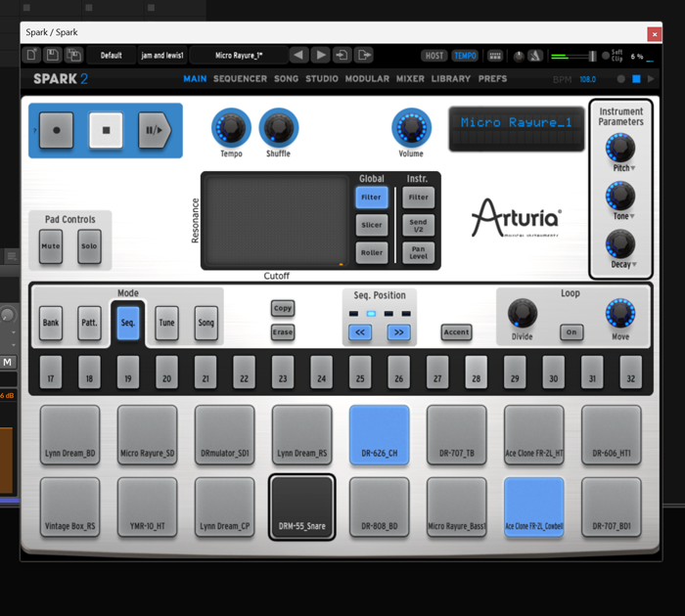
Task: Click the export project icon
Action: click(364, 55)
